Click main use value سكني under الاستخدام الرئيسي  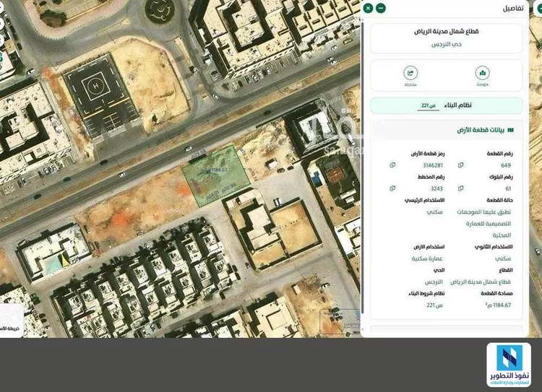pyautogui.click(x=435, y=212)
